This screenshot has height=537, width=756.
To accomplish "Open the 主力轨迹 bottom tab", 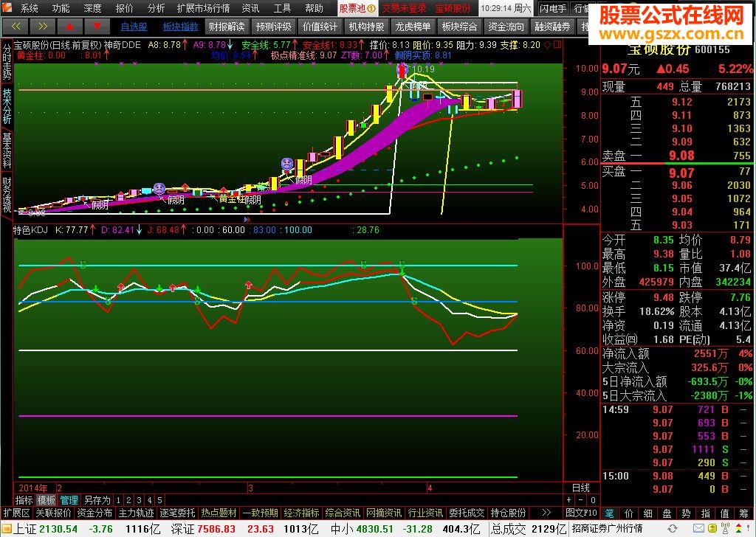I will point(136,513).
